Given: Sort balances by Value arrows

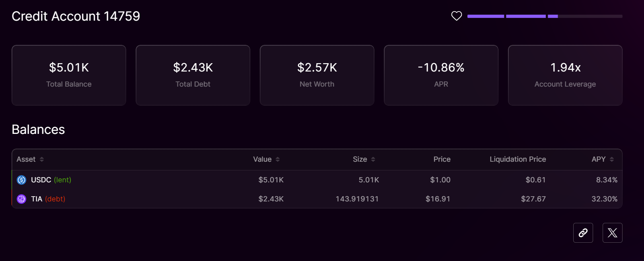Looking at the screenshot, I should point(278,159).
